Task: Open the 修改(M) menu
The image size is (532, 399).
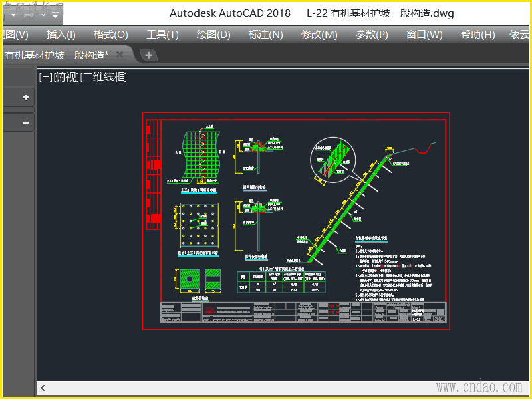Action: pyautogui.click(x=319, y=35)
